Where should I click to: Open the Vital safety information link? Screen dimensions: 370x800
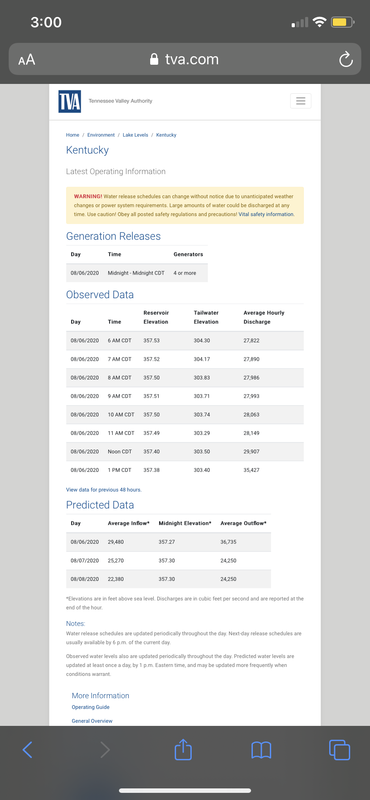point(266,214)
